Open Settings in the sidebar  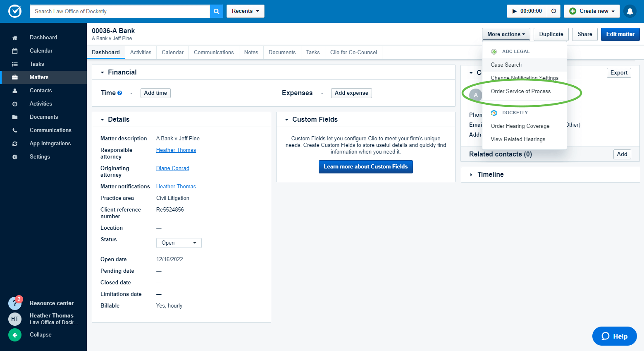(x=40, y=157)
